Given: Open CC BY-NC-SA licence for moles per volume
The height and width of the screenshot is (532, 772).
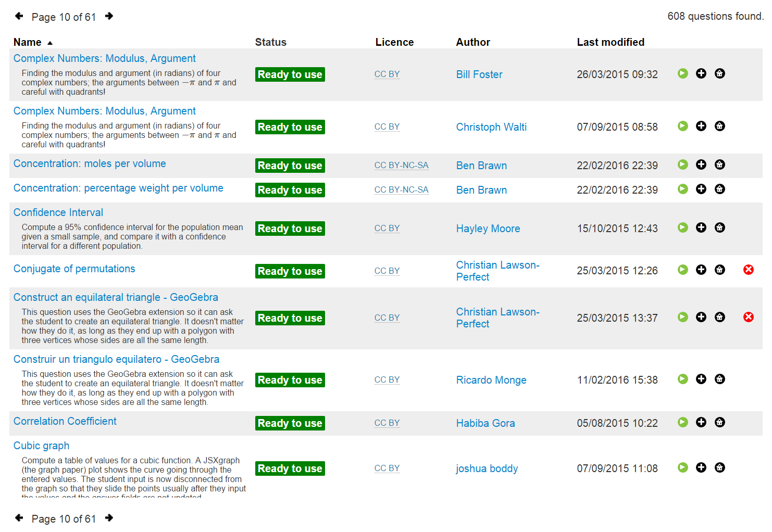Looking at the screenshot, I should 401,165.
